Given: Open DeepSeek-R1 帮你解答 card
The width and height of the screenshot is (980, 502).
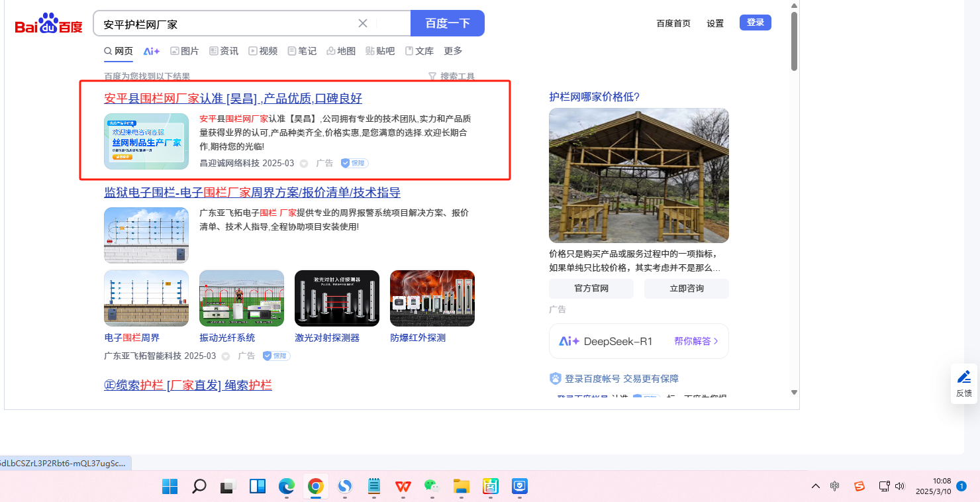Looking at the screenshot, I should pos(639,341).
